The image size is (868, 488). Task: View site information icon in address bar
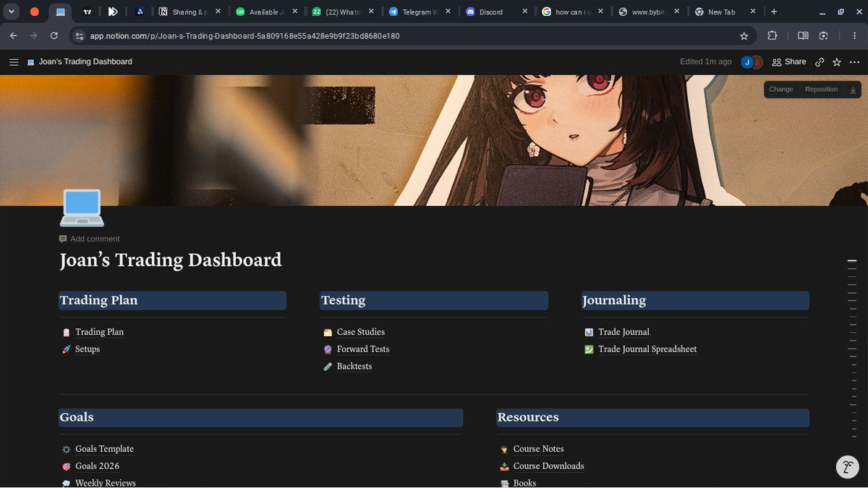click(79, 35)
